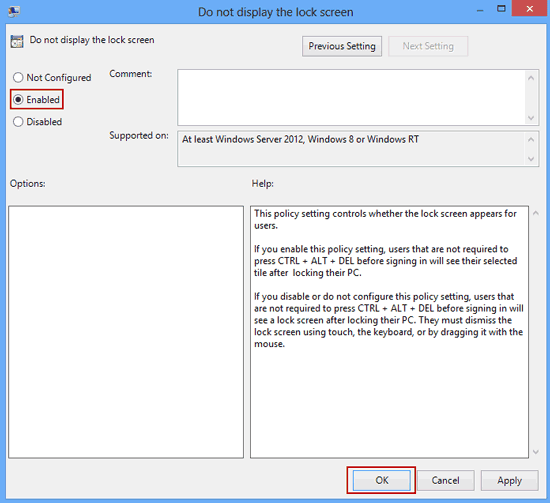Viewport: 550px width, 503px height.
Task: Click the Next Setting button
Action: point(428,46)
